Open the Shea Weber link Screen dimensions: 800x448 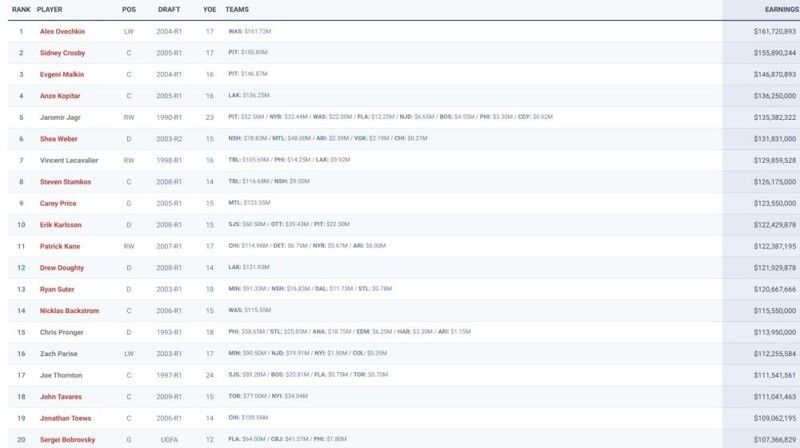coord(59,138)
